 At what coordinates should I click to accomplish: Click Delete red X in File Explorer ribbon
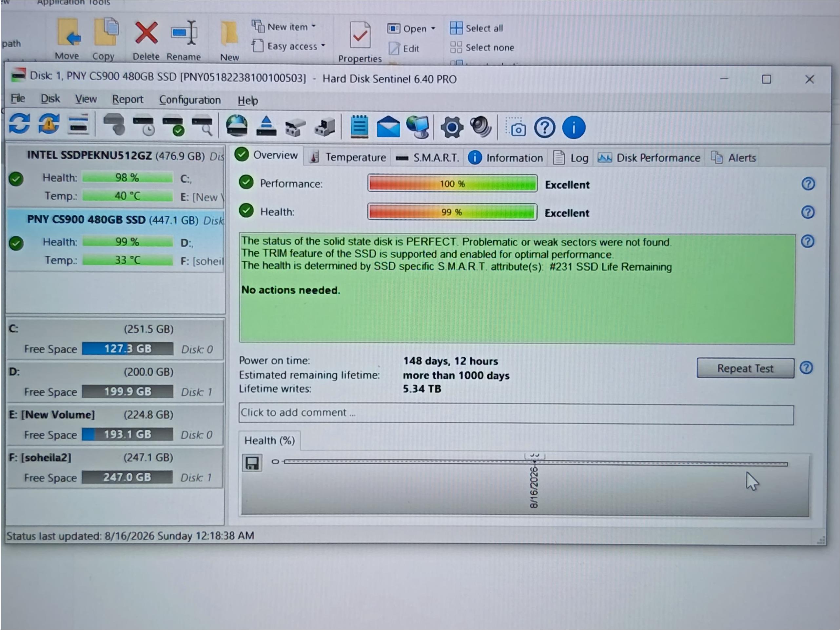click(146, 40)
